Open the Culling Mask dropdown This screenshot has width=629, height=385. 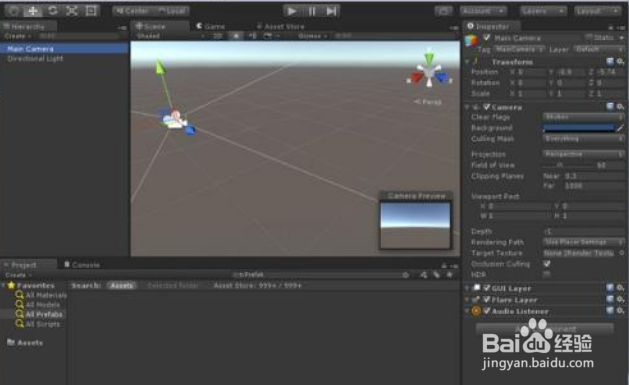(x=584, y=139)
